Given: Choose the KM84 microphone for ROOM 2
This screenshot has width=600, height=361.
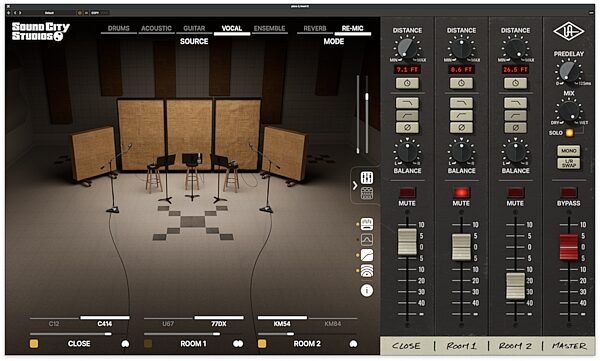Looking at the screenshot, I should pos(333,323).
